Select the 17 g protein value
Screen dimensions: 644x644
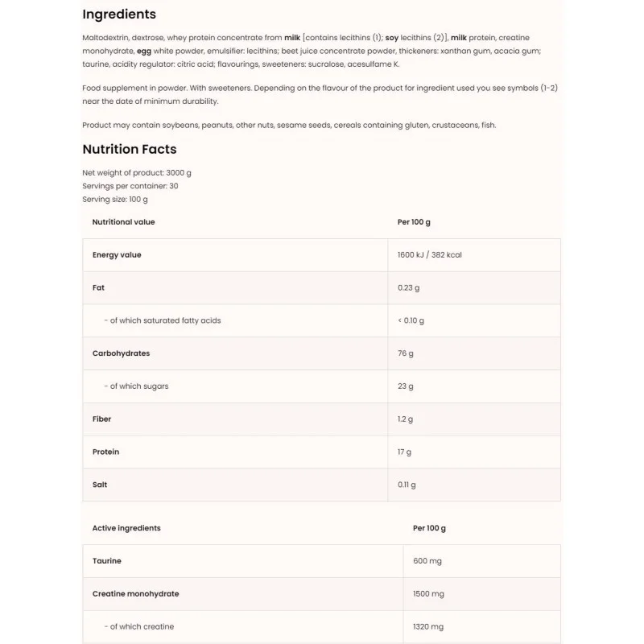(x=404, y=452)
